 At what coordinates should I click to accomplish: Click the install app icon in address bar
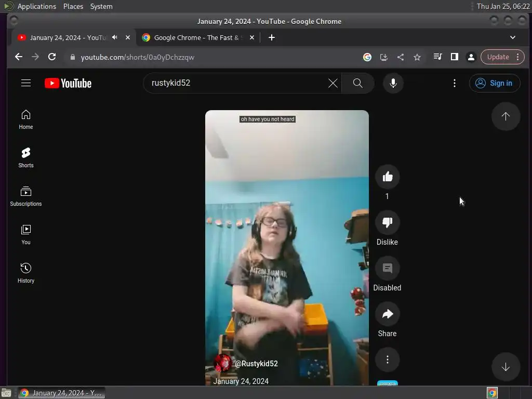click(384, 57)
